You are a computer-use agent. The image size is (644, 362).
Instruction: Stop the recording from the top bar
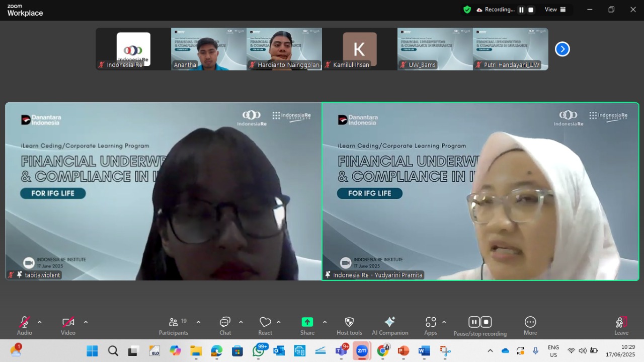(x=531, y=10)
